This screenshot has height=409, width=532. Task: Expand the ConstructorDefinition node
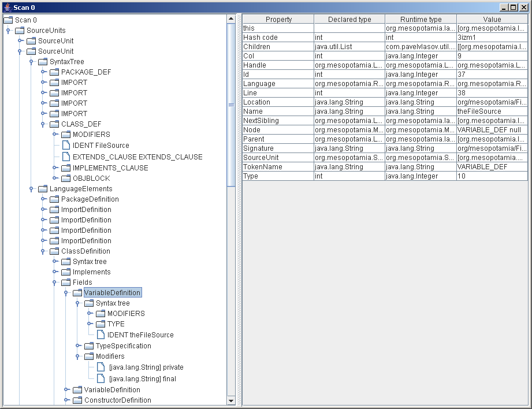tap(66, 400)
